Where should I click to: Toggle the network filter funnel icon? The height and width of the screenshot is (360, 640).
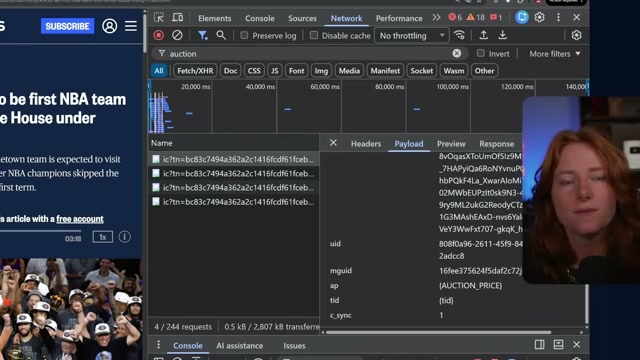(202, 36)
